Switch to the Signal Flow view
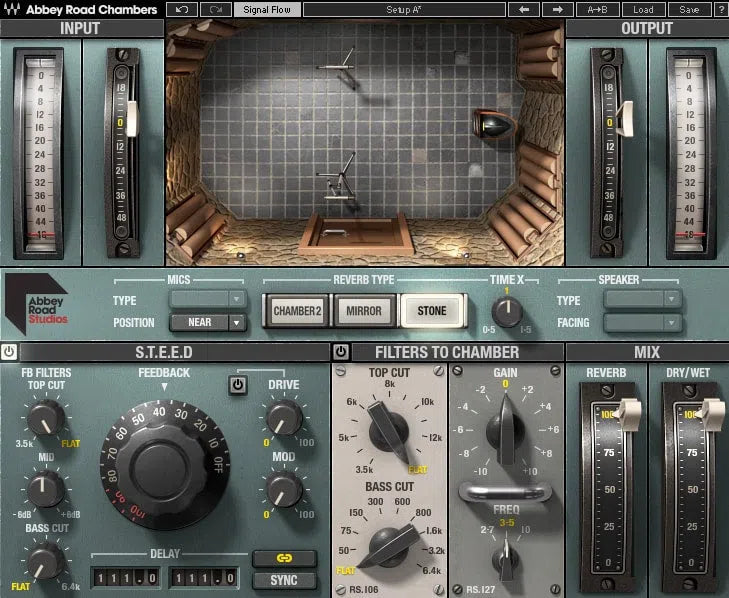This screenshot has width=729, height=598. [266, 9]
